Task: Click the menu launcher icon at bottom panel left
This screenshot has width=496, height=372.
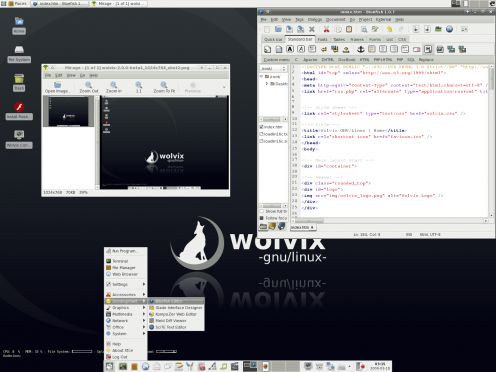Action: [x=109, y=366]
